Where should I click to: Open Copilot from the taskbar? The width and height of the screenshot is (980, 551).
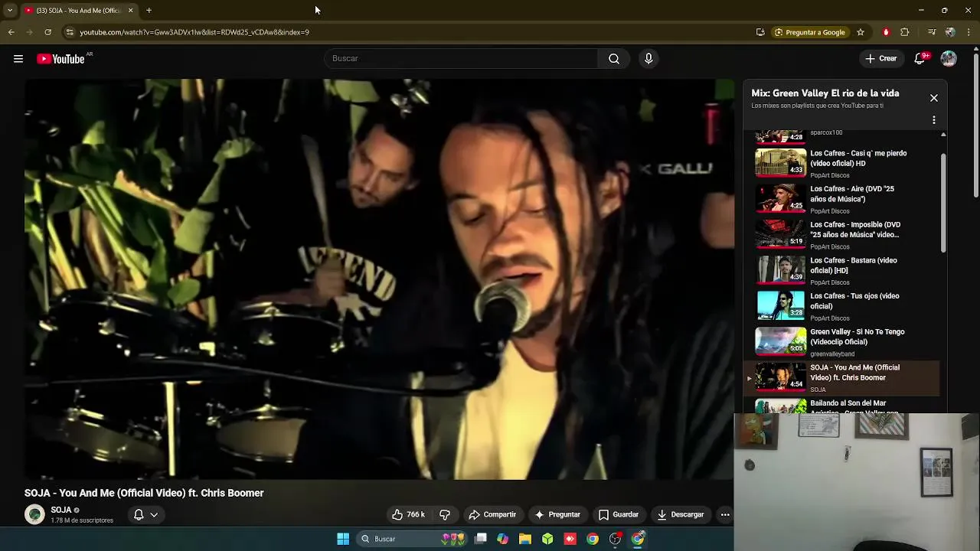pyautogui.click(x=502, y=539)
